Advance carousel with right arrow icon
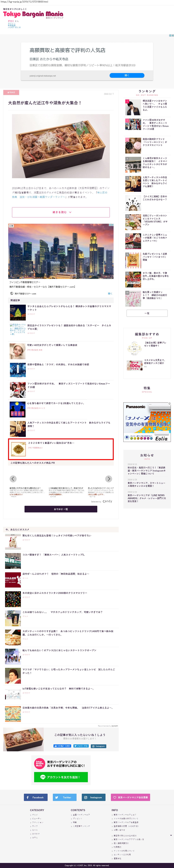This screenshot has width=174, height=868. coord(109,479)
